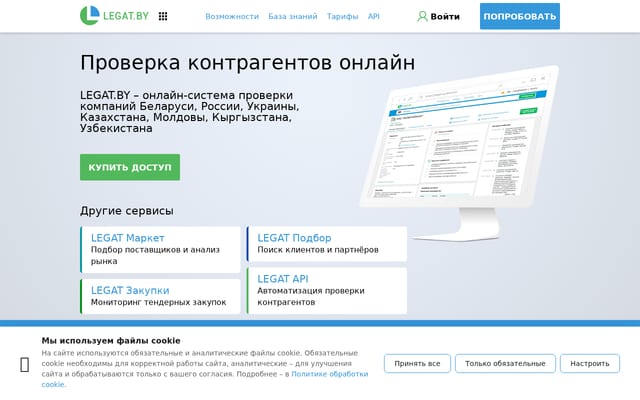
Task: Click the ПОПРОБОВАТЬ button
Action: coord(520,16)
